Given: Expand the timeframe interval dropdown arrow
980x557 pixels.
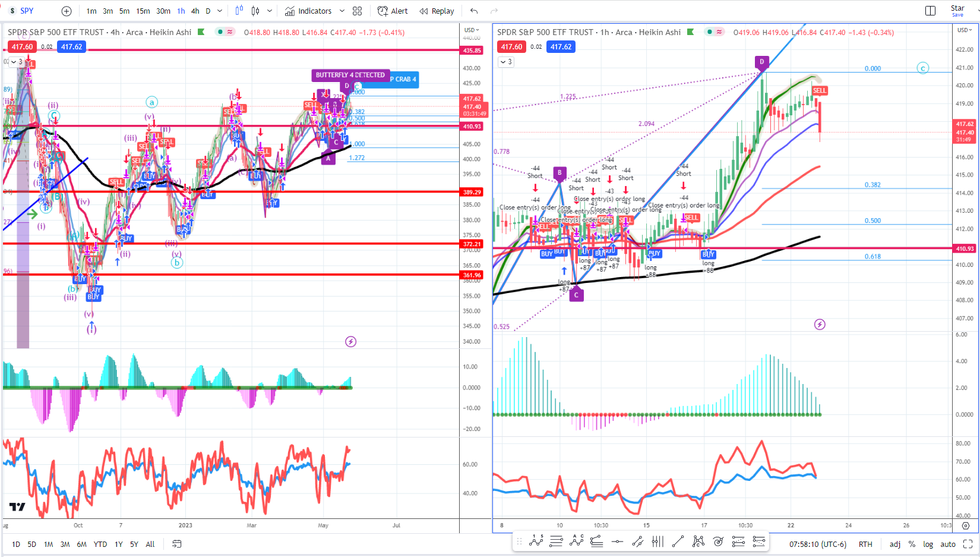Looking at the screenshot, I should point(220,11).
